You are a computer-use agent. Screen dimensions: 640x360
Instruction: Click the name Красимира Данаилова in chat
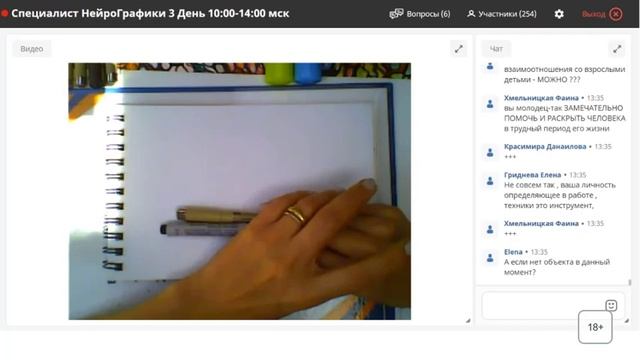(x=545, y=147)
